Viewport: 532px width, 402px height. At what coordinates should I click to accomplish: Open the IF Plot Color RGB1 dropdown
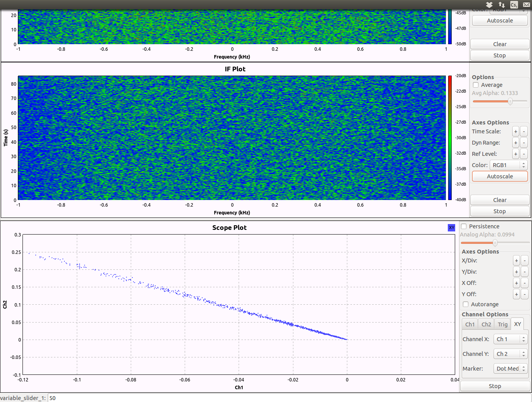(x=508, y=165)
